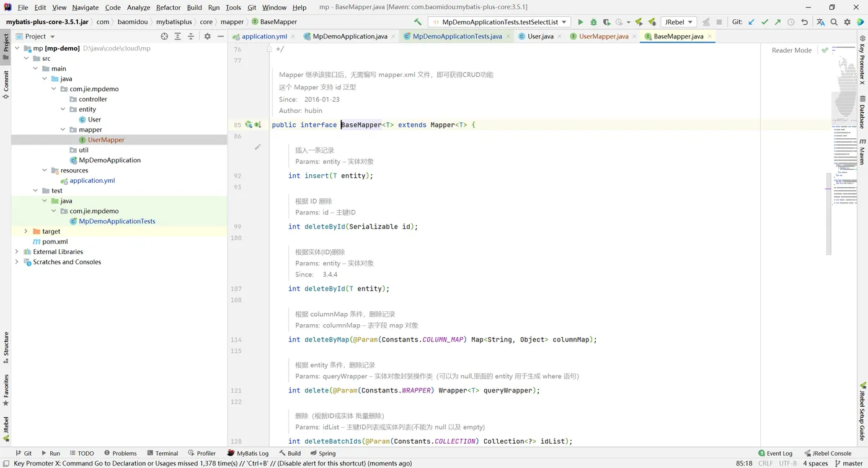Screen dimensions: 868x468
Task: Show Git history clock icon
Action: [x=791, y=22]
